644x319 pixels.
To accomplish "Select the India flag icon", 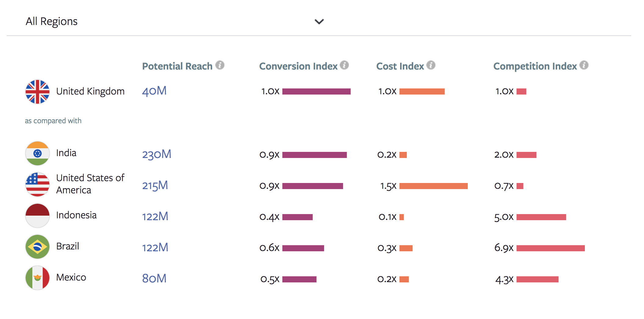I will pos(38,153).
